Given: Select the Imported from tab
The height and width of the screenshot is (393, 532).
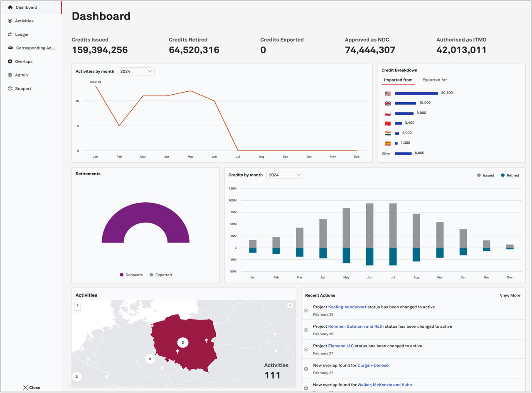Looking at the screenshot, I should (398, 80).
